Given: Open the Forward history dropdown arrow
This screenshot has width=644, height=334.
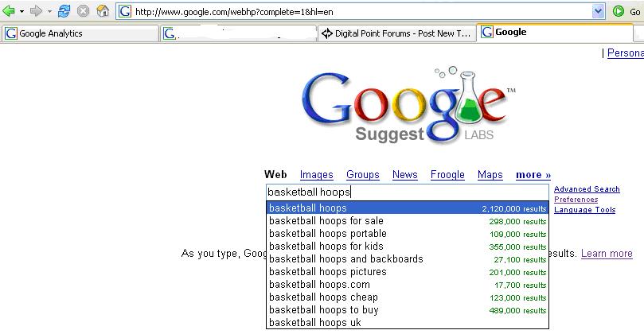Looking at the screenshot, I should pyautogui.click(x=49, y=11).
